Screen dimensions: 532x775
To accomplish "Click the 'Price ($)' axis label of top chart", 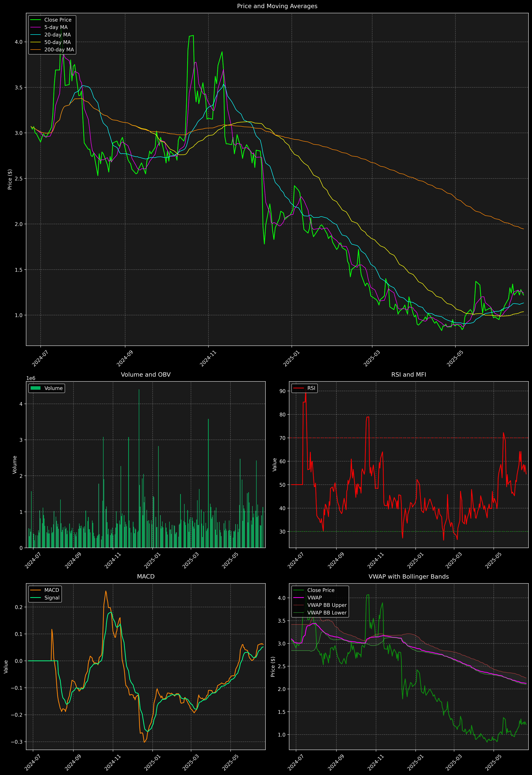I will coord(10,179).
